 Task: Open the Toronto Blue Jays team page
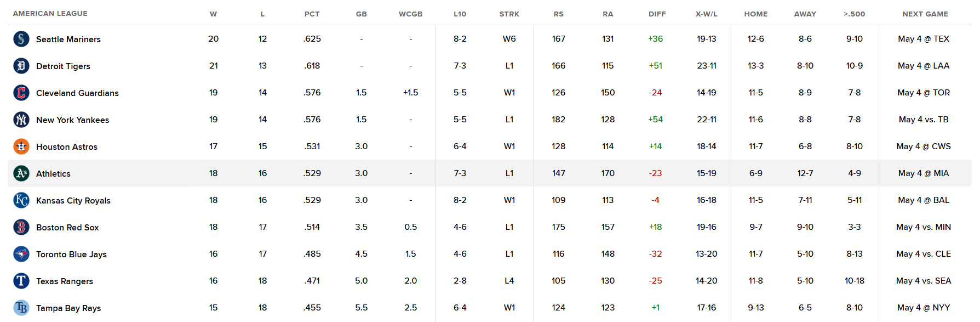(71, 255)
